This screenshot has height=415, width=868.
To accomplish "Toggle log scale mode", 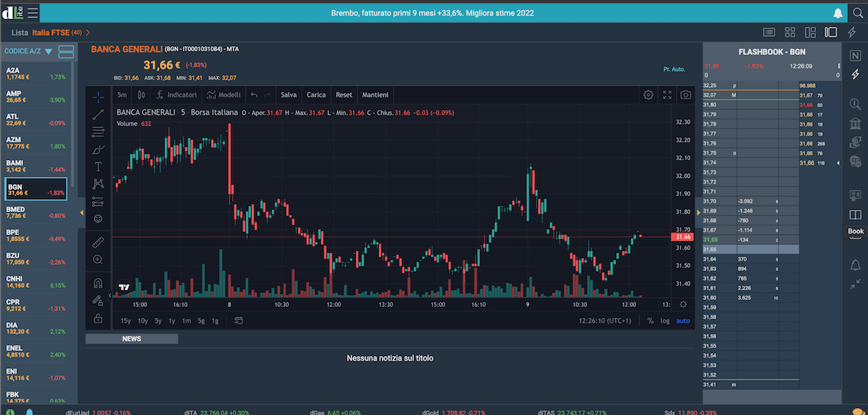I will click(x=665, y=321).
